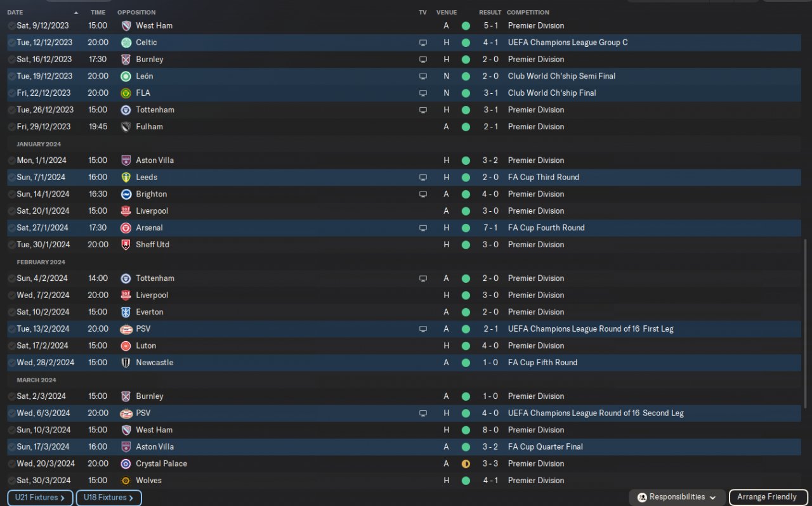
Task: Click the Brighton club badge icon
Action: 126,194
